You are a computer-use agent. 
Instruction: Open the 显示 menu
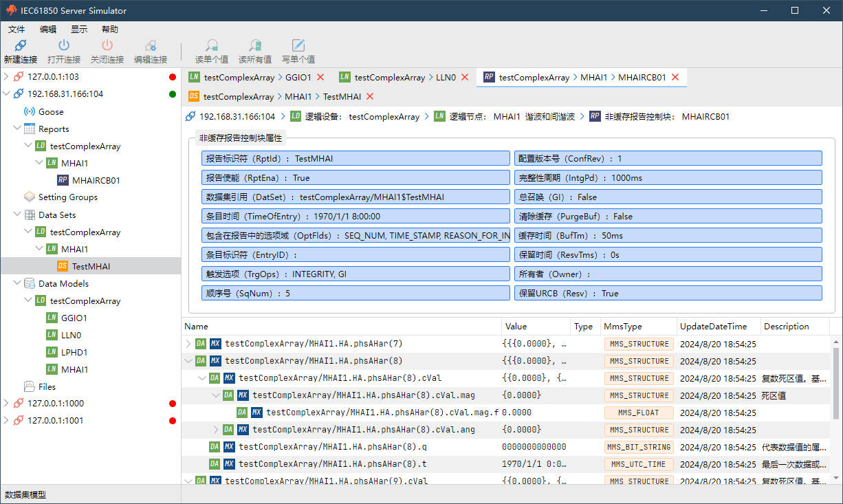pyautogui.click(x=79, y=30)
